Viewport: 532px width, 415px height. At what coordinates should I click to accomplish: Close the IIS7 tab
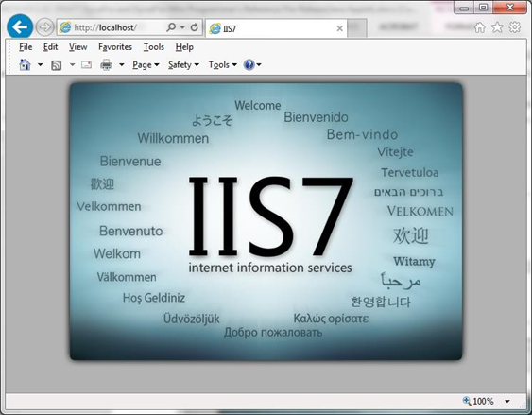coord(339,29)
